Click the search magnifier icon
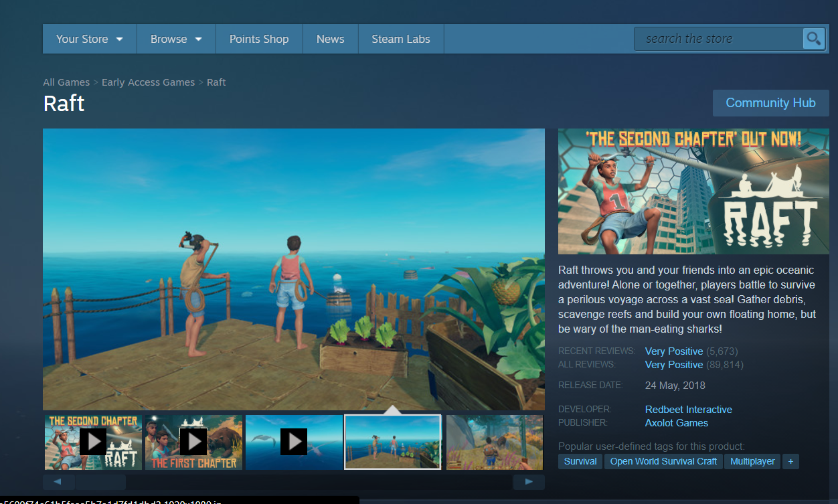Screen dimensions: 838x504 (813, 39)
